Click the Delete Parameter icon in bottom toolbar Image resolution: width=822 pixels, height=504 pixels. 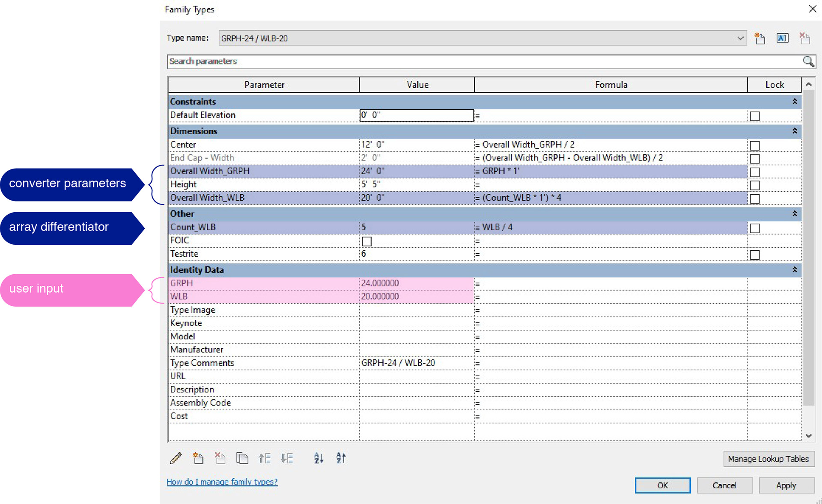point(220,458)
